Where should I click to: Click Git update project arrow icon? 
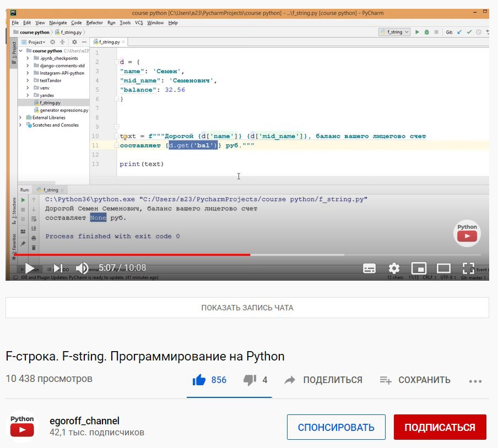[x=459, y=32]
